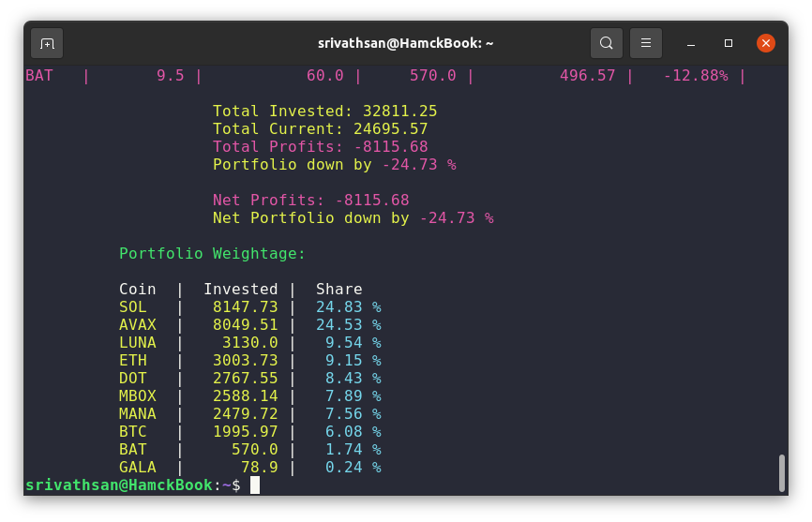Click the Invested column header
Image resolution: width=812 pixels, height=522 pixels.
(240, 290)
